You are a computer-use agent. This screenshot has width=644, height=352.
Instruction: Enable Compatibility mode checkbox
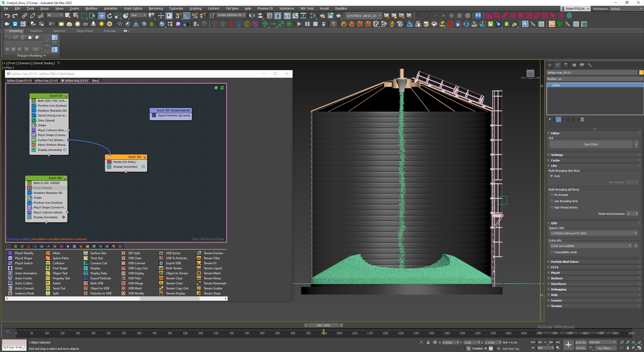(x=552, y=252)
